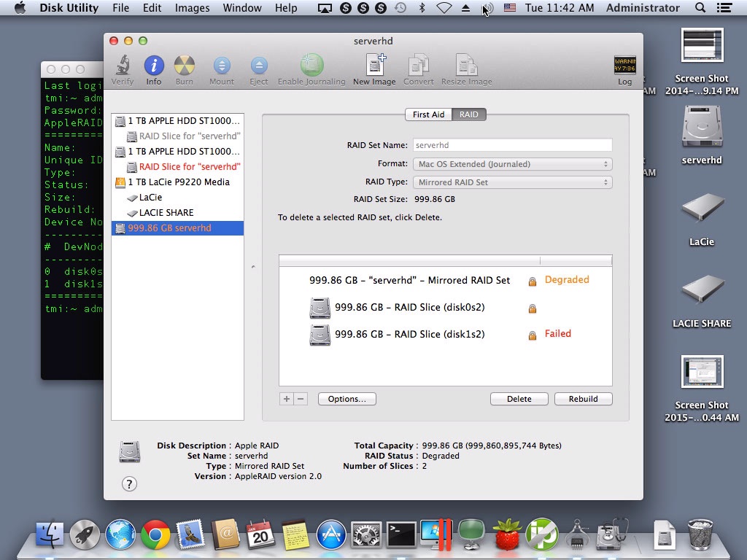The height and width of the screenshot is (560, 747).
Task: Select LaCie drive icon on desktop
Action: click(703, 207)
